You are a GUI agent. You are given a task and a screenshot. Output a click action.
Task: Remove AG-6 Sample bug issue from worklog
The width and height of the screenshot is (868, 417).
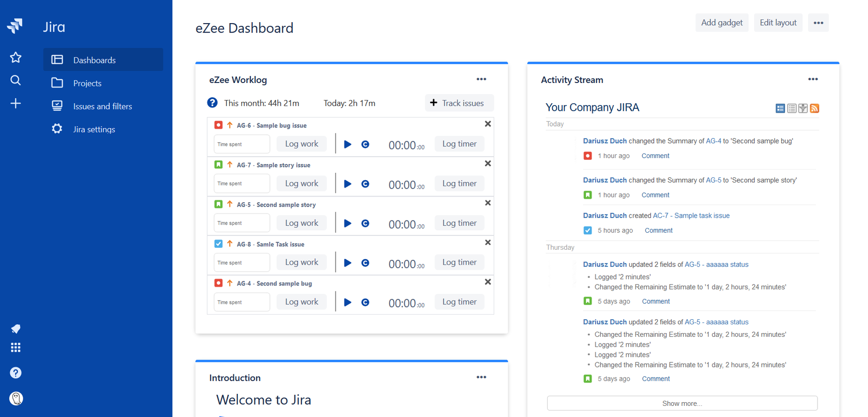[488, 124]
